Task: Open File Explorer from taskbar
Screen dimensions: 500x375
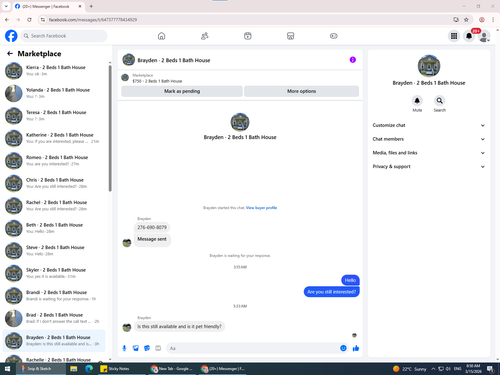Action: 74,369
